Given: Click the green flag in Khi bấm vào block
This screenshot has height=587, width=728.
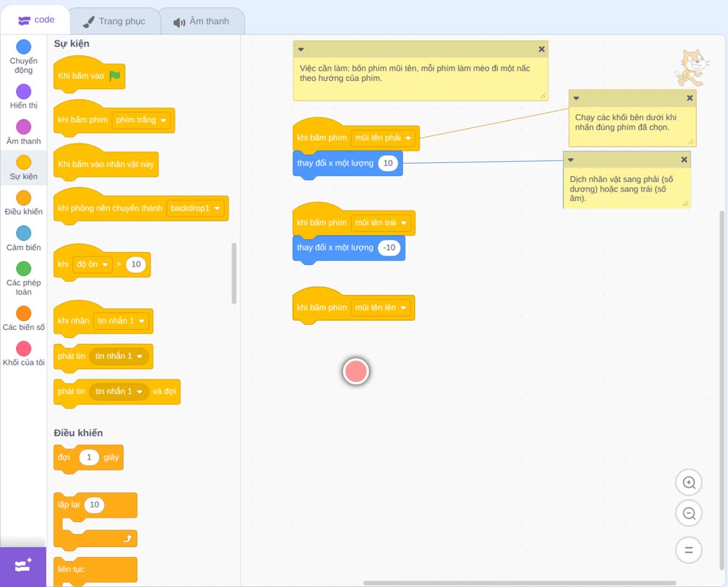Looking at the screenshot, I should click(x=115, y=76).
